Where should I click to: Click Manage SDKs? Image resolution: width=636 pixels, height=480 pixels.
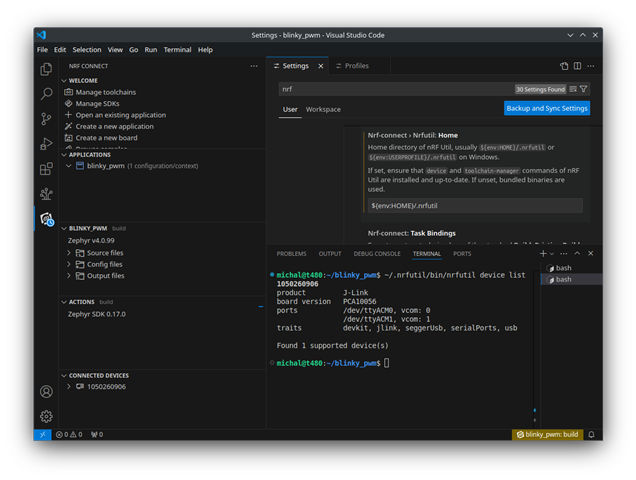pos(97,103)
